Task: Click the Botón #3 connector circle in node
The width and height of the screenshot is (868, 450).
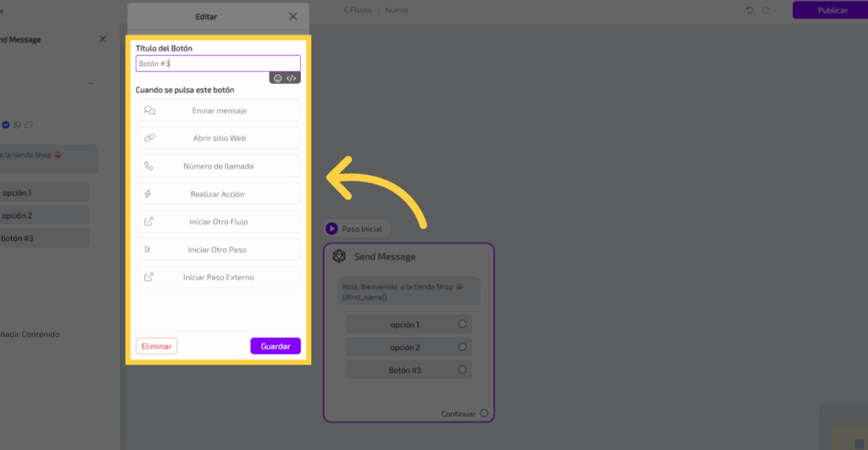Action: [x=462, y=369]
